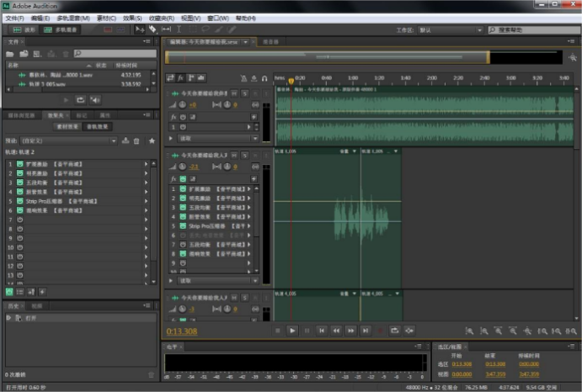This screenshot has height=392, width=582.
Task: Show EQ track controls icon
Action: tap(201, 78)
